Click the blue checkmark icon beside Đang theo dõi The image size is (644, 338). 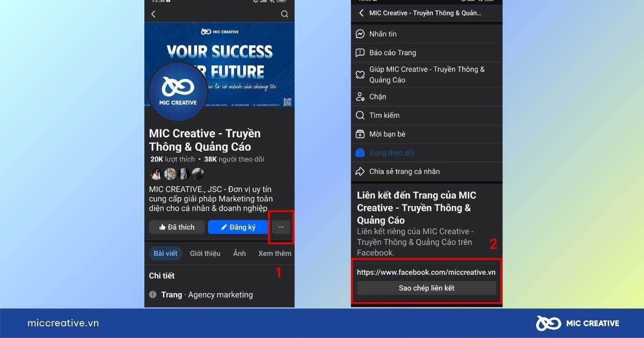coord(360,153)
